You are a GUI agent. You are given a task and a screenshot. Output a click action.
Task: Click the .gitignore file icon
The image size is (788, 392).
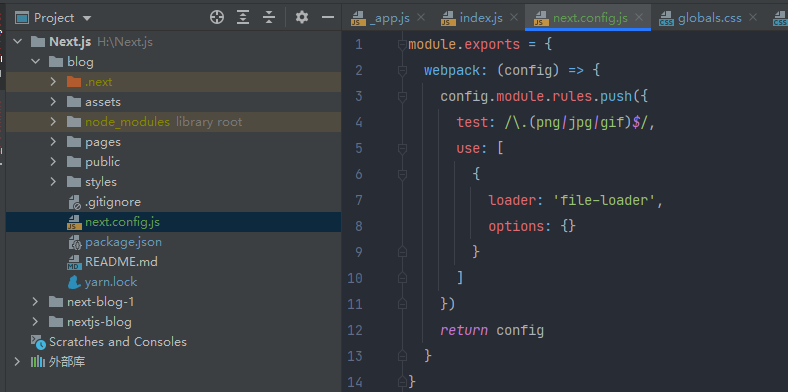click(74, 202)
